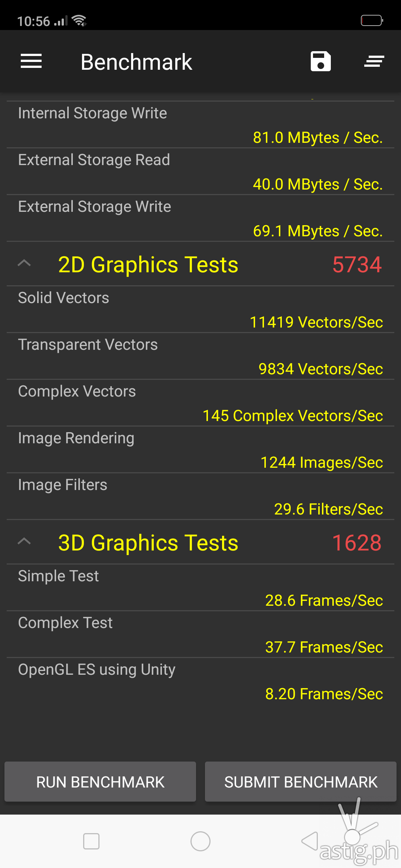
Task: Tap OpenGL ES using Unity entry
Action: (200, 681)
